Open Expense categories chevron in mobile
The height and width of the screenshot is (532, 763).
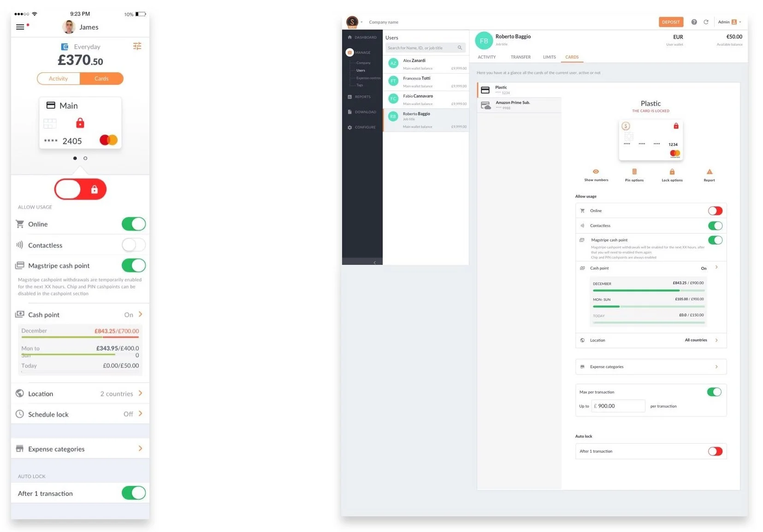141,449
